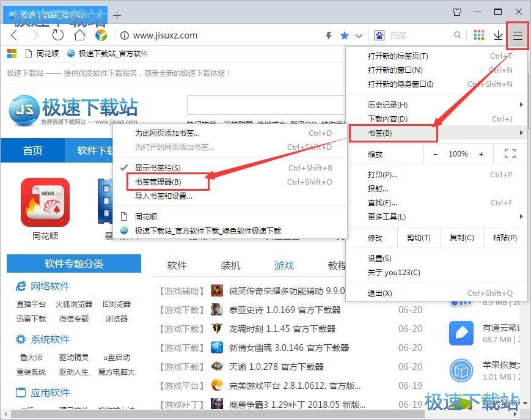
Task: Open 关于 you123(C) from the menu
Action: coord(436,273)
